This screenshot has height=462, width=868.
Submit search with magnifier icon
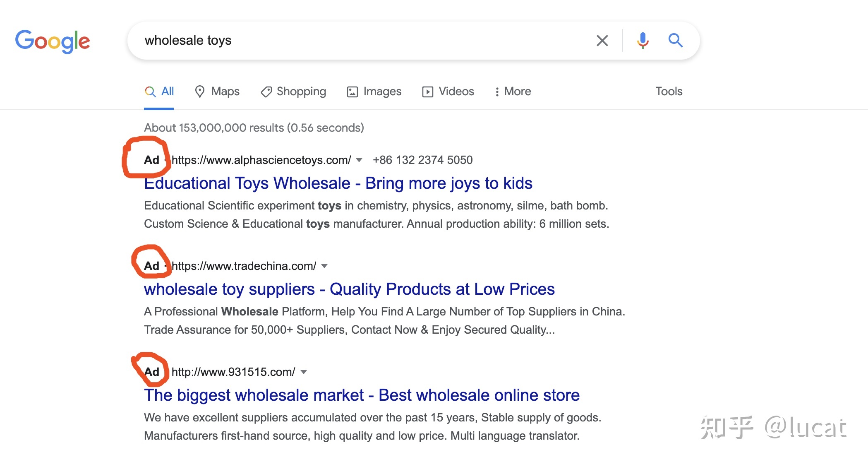pyautogui.click(x=675, y=40)
